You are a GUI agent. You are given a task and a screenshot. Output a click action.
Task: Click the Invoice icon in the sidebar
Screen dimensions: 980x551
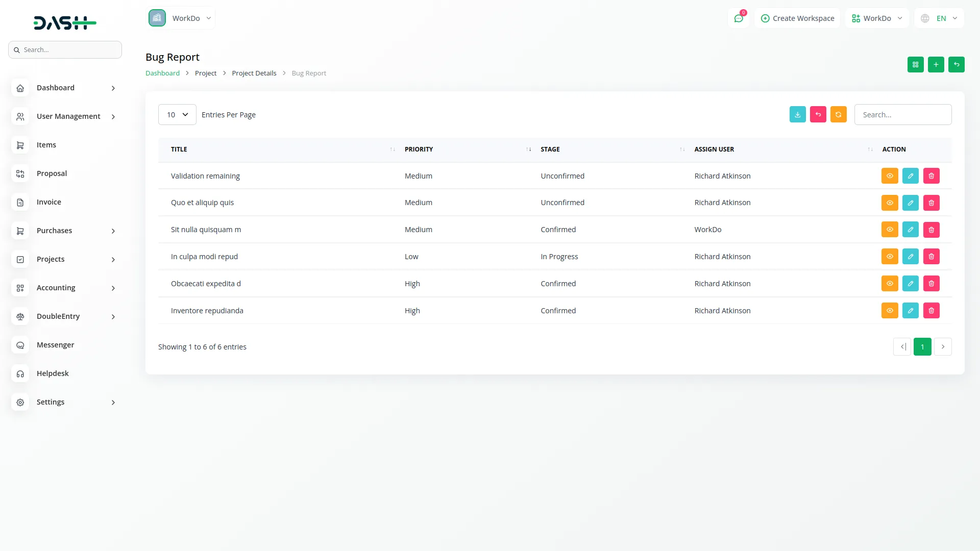[x=20, y=202]
